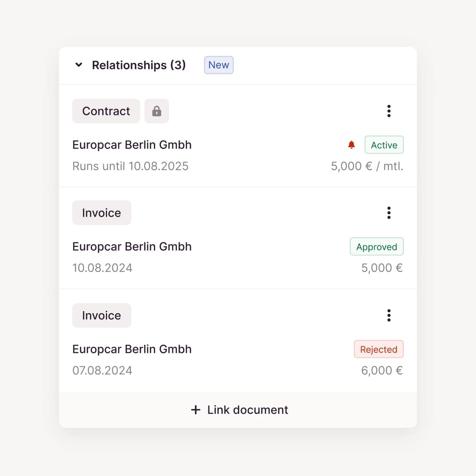Click the Contract type tag
This screenshot has height=476, width=476.
(106, 111)
